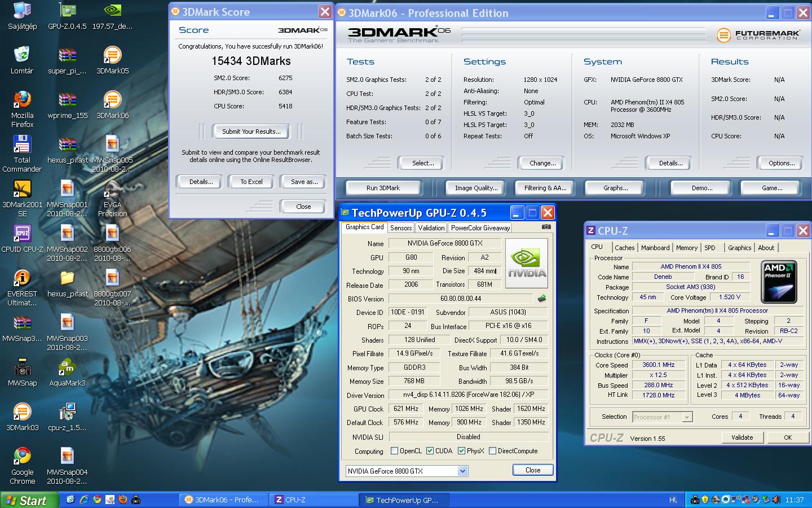Select the wprime_155 archive icon

click(67, 106)
